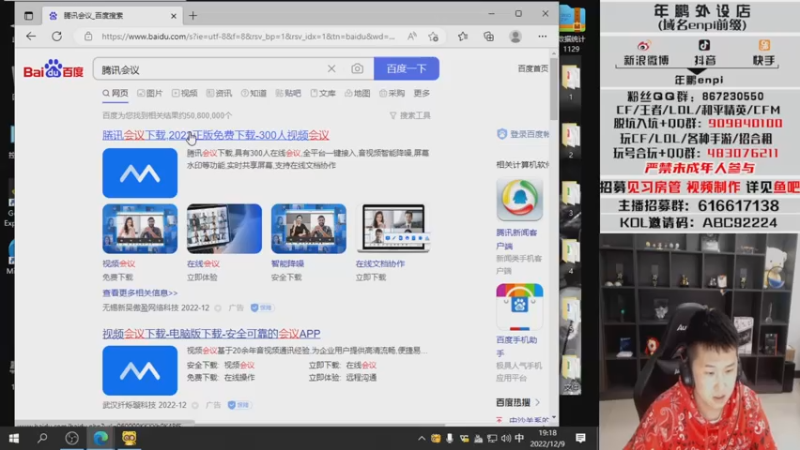
Task: Expand the system tray hidden icons chevron
Action: (421, 438)
